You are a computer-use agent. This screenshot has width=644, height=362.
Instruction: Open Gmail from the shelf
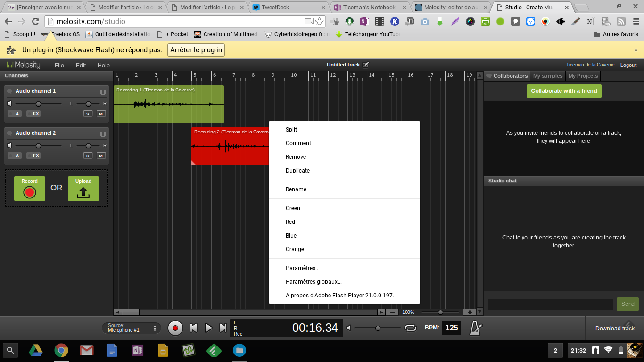86,351
